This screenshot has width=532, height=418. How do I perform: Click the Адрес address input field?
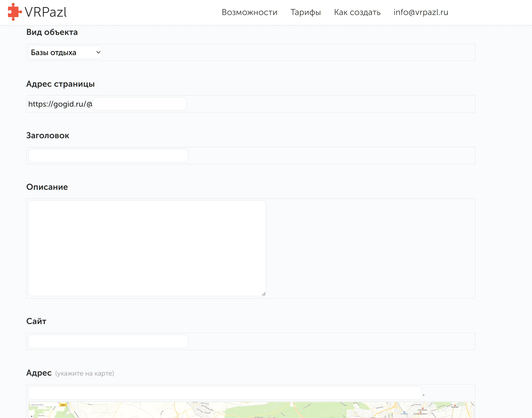click(x=225, y=393)
